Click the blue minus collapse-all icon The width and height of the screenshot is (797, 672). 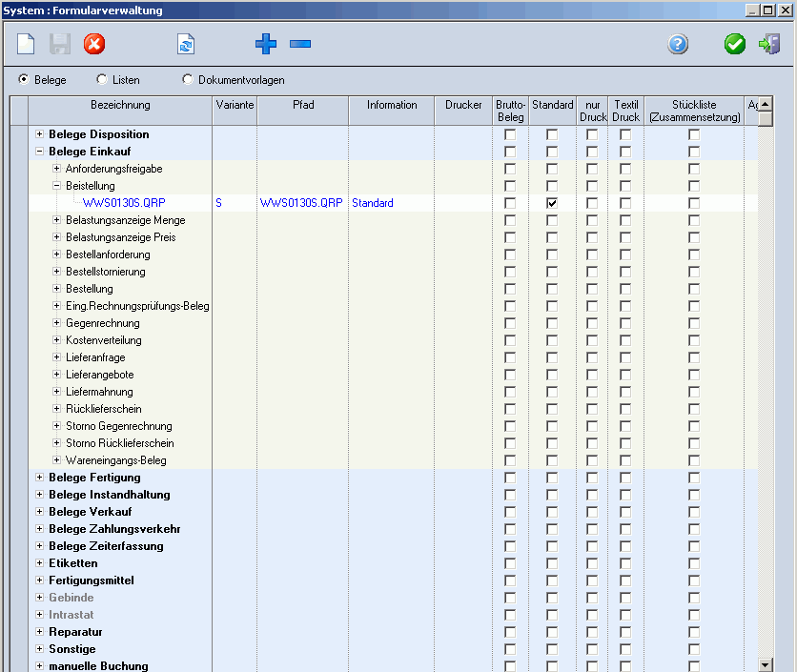(300, 44)
